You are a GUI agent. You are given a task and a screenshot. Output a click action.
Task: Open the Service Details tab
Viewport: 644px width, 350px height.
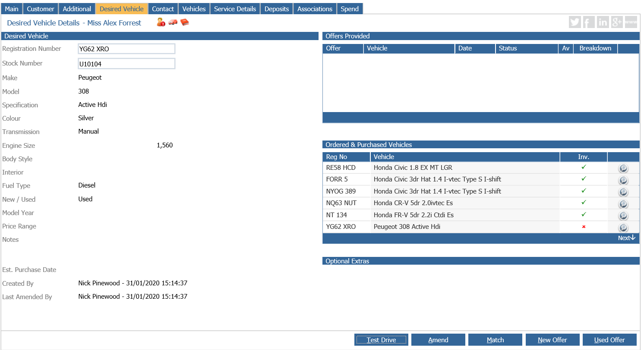point(234,8)
